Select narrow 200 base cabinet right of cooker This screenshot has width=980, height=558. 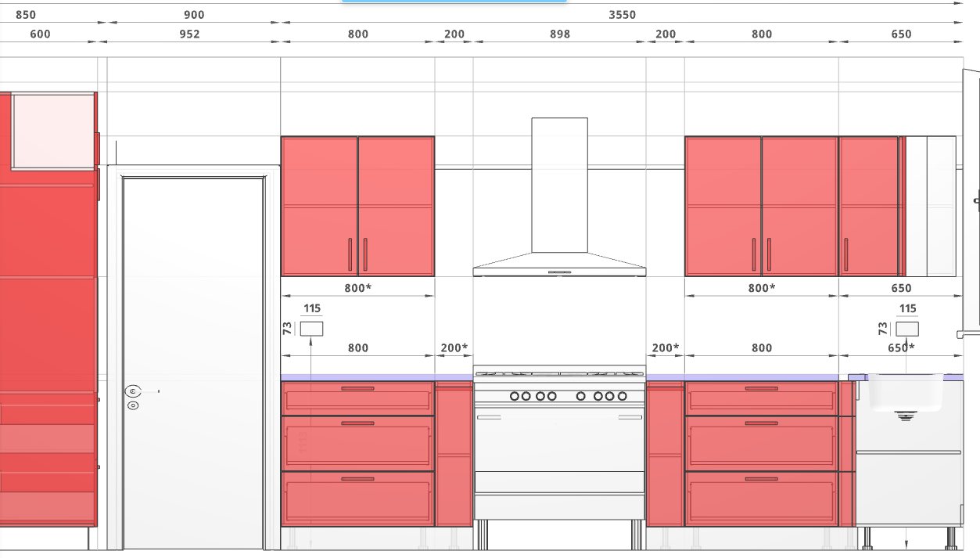point(665,454)
